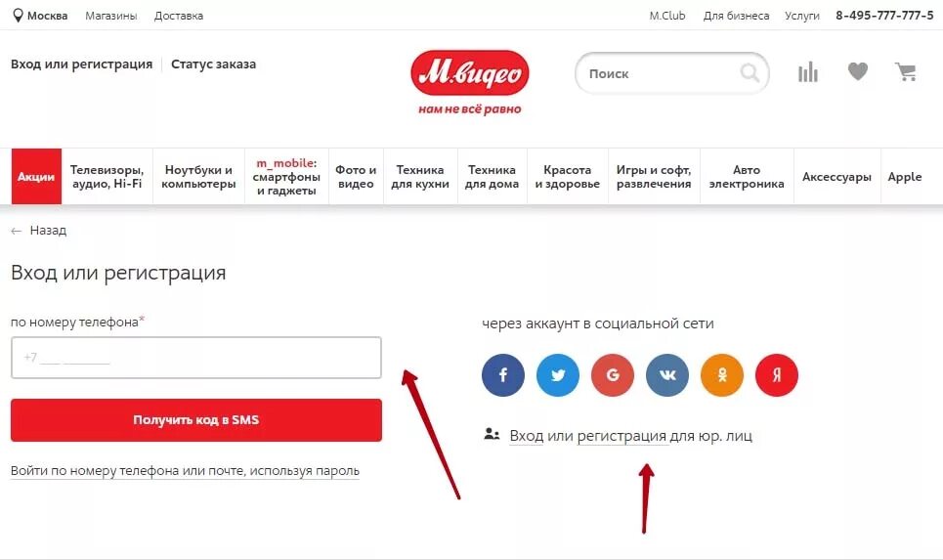
Task: Click Получить код в SMS button
Action: pos(196,420)
